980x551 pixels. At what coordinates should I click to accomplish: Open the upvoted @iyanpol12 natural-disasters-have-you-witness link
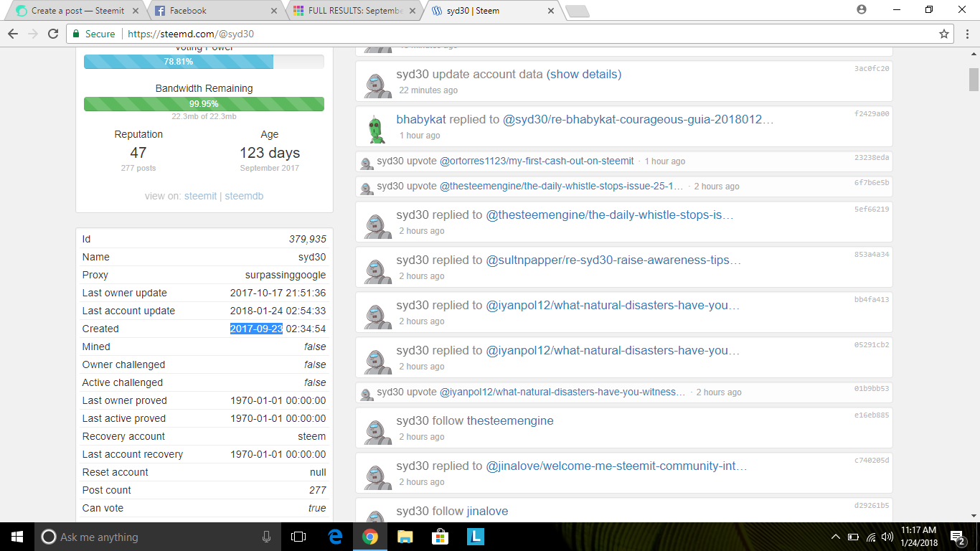(x=562, y=392)
